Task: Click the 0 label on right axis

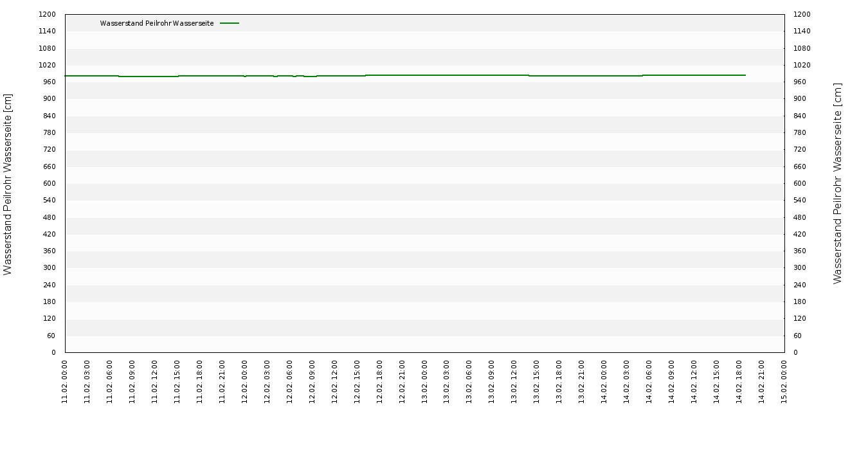Action: [x=795, y=352]
